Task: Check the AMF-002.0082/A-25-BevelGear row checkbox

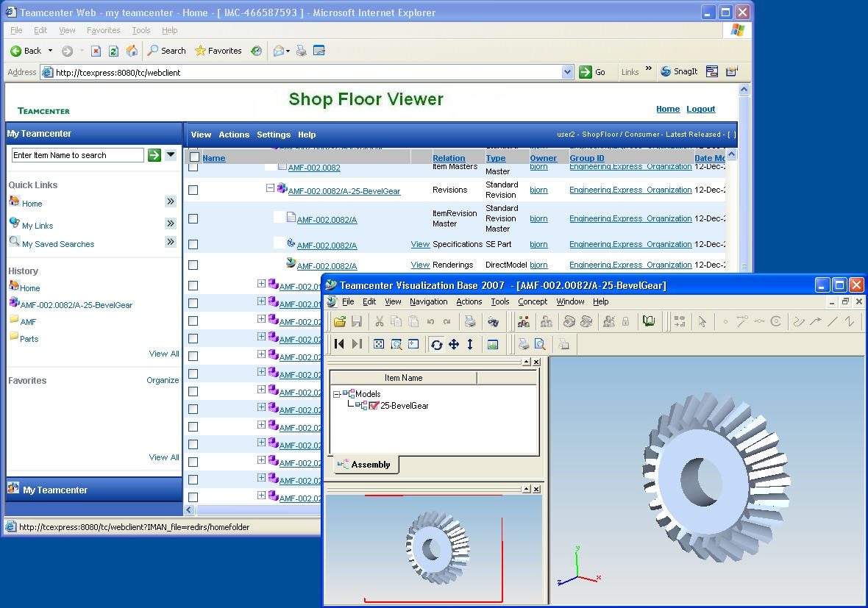Action: click(x=193, y=190)
